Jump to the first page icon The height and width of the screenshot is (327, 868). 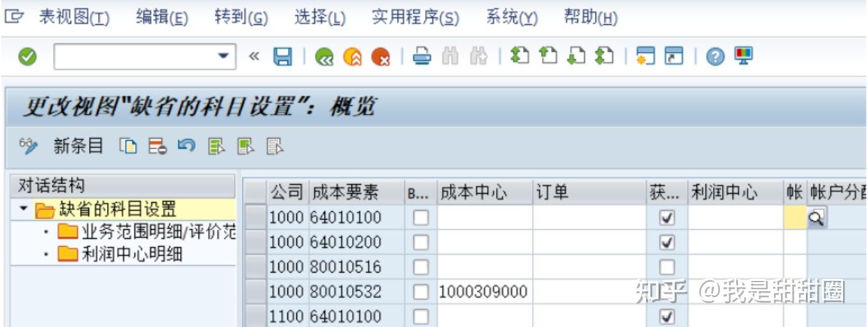click(518, 56)
